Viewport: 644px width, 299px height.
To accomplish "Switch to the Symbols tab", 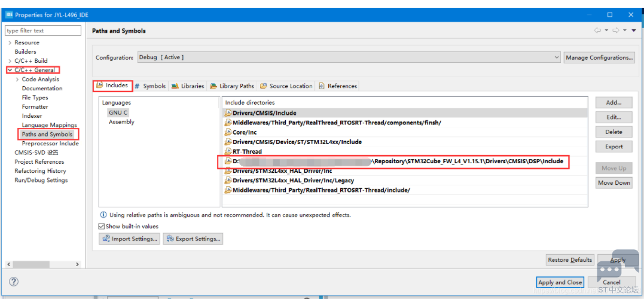I will 150,86.
